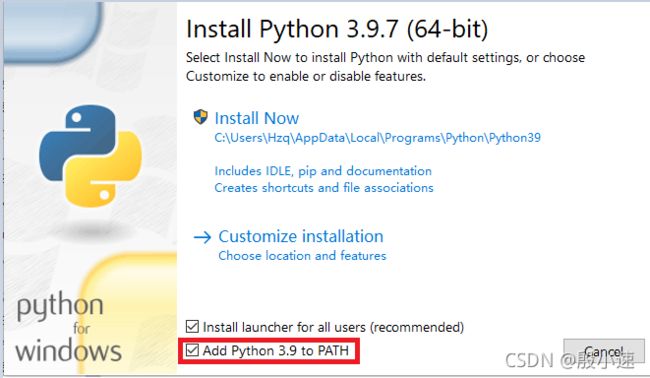
Task: Uncheck the Add Python 3.9 to PATH box
Action: coord(192,351)
